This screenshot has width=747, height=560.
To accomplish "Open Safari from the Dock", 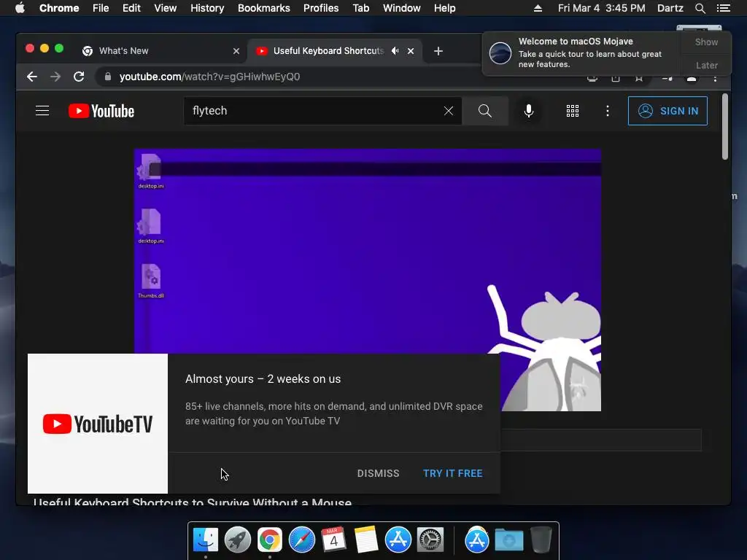I will point(302,540).
